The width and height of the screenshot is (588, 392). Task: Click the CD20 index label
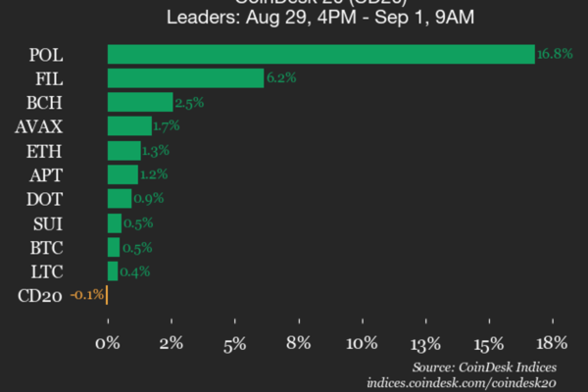tap(41, 295)
